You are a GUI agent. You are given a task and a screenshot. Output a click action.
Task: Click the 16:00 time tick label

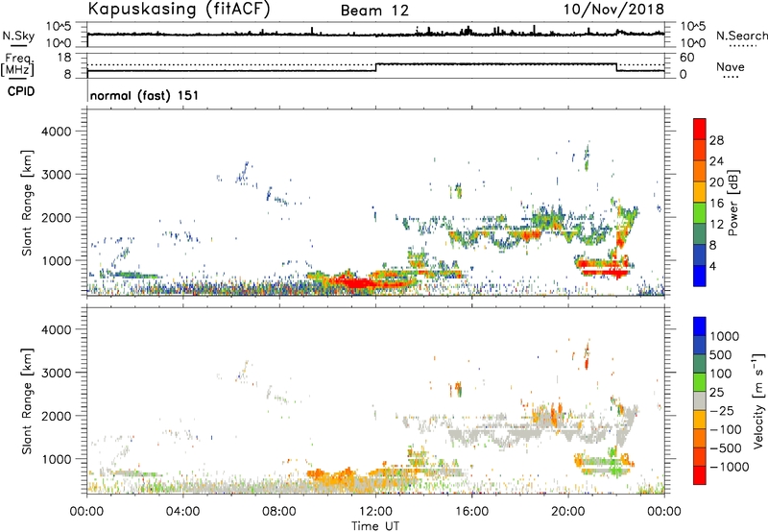[471, 512]
